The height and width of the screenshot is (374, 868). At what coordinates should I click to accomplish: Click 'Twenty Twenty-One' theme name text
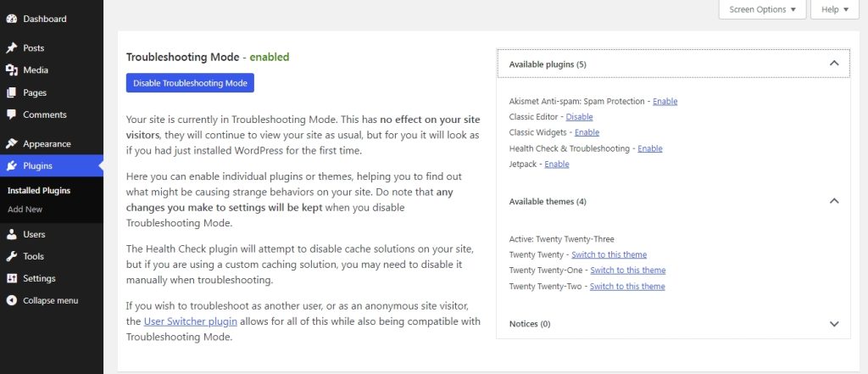pos(545,271)
